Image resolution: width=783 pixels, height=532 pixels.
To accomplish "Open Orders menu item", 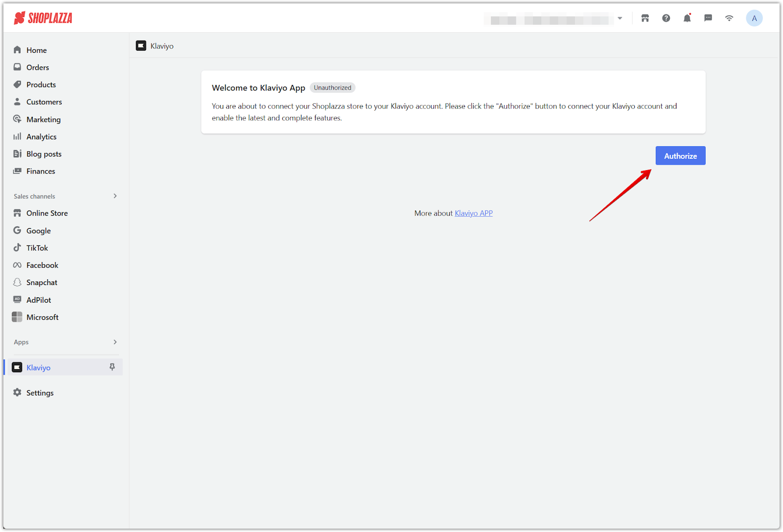I will tap(38, 67).
